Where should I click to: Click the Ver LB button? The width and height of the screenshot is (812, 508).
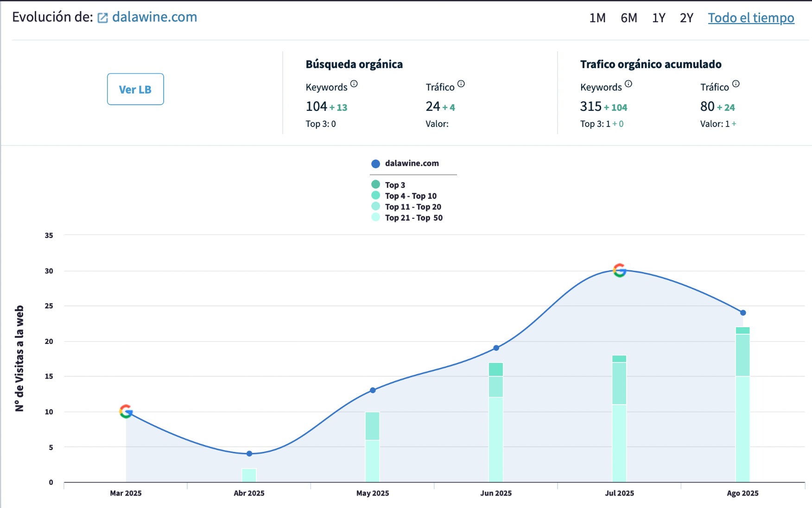click(135, 89)
